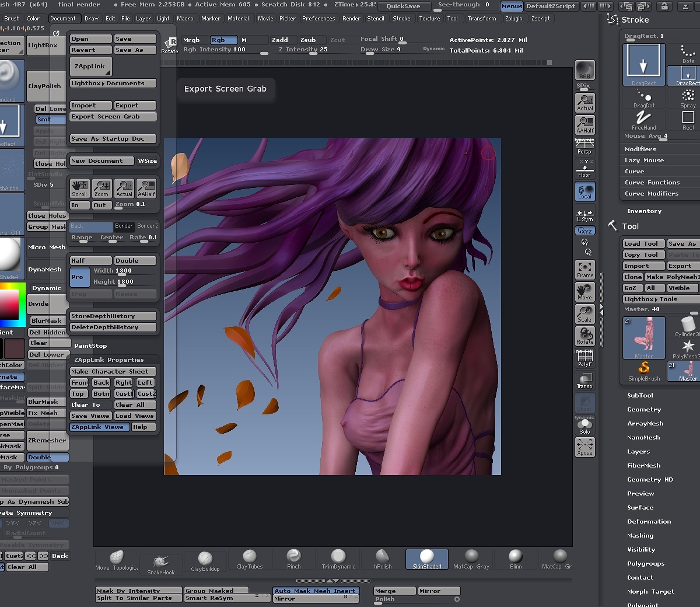The height and width of the screenshot is (607, 700).
Task: Adjust the Rgb Intensity slider
Action: click(x=225, y=50)
